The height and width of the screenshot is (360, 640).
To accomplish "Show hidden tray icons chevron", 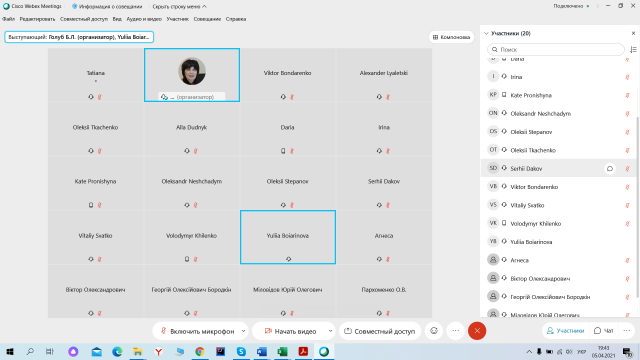I will point(529,351).
